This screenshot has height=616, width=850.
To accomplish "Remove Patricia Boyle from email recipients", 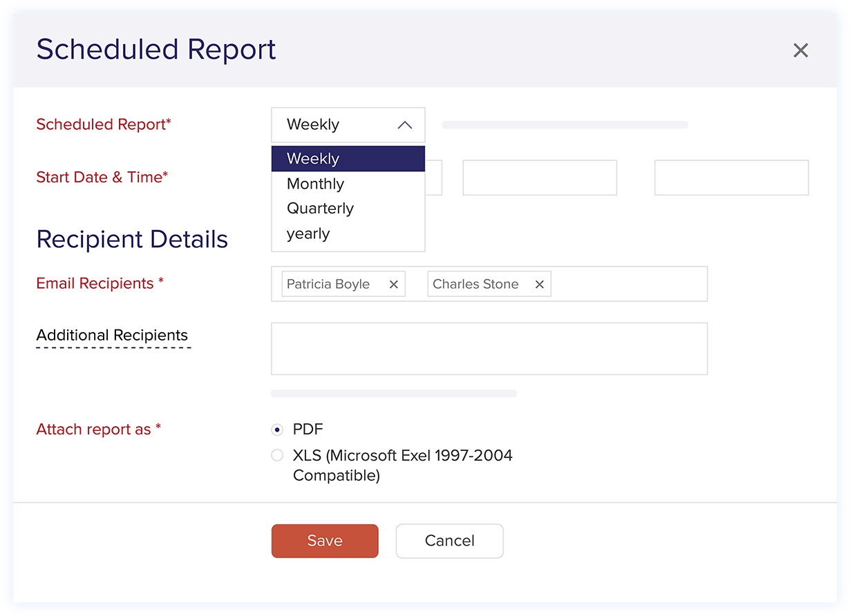I will tap(393, 284).
